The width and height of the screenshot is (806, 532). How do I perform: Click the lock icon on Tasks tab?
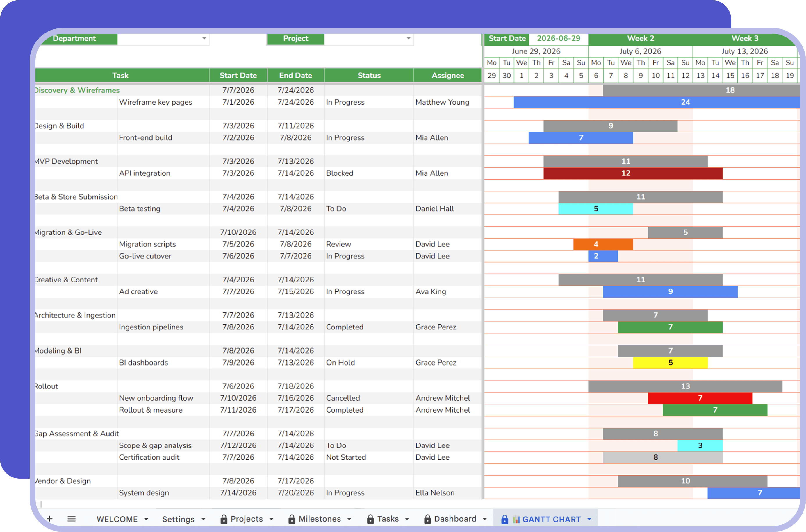point(370,519)
